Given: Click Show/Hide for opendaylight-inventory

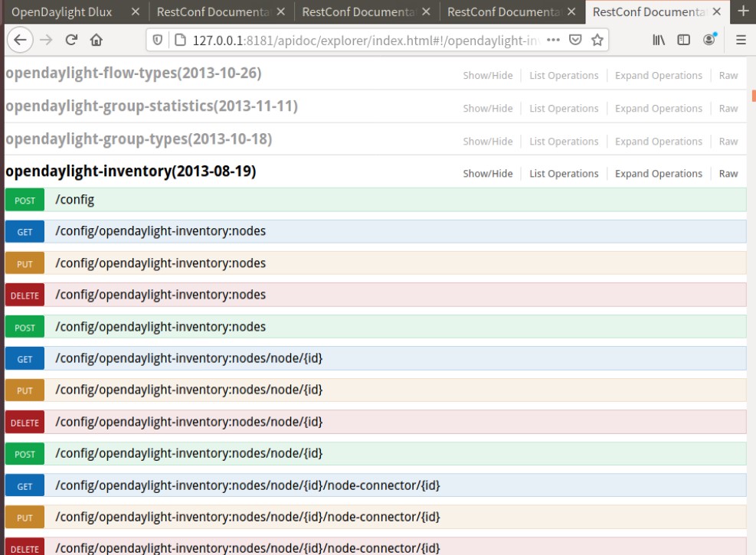Looking at the screenshot, I should (487, 174).
